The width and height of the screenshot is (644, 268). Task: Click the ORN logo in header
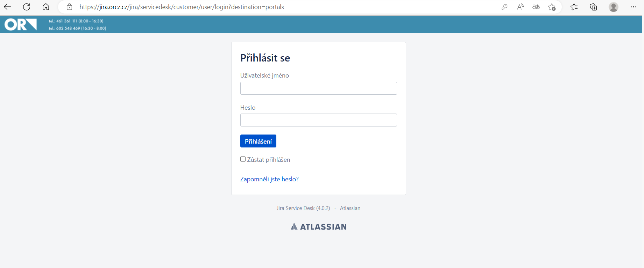21,24
